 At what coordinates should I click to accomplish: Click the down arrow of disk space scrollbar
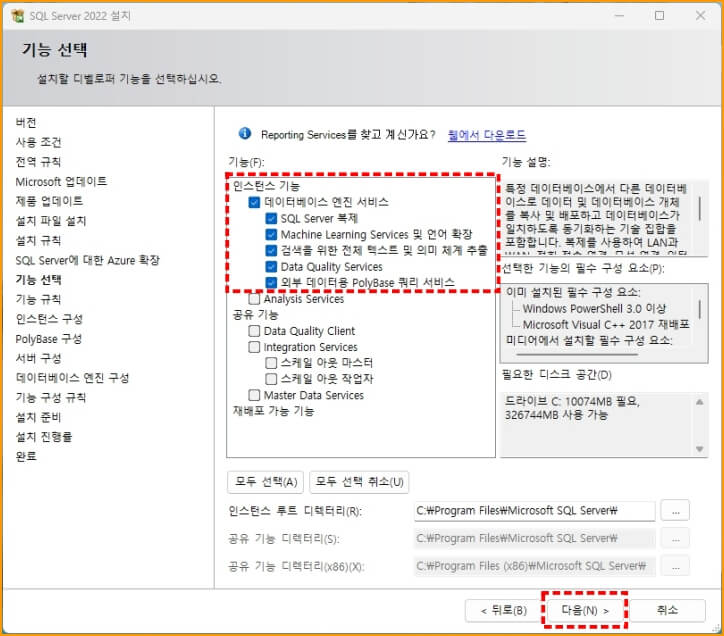700,449
